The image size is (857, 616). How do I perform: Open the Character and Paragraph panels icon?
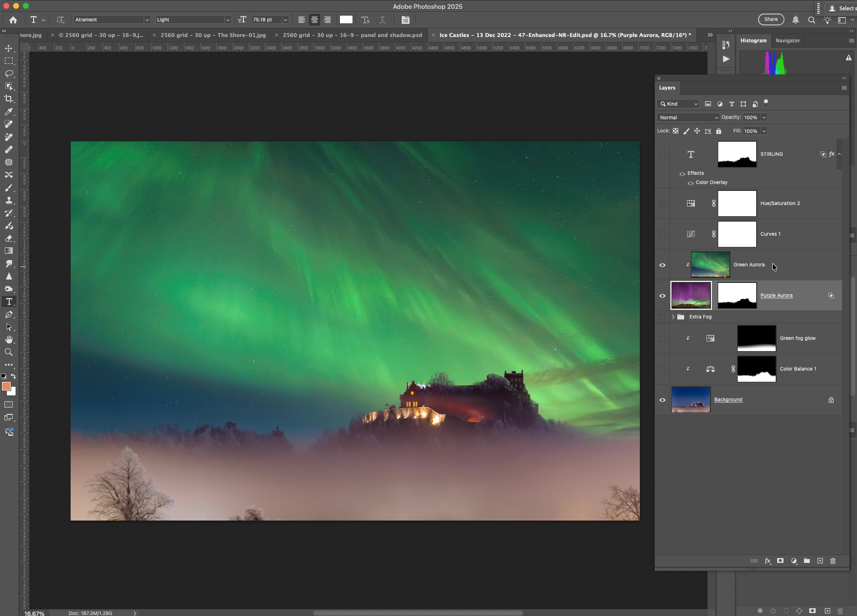tap(405, 20)
